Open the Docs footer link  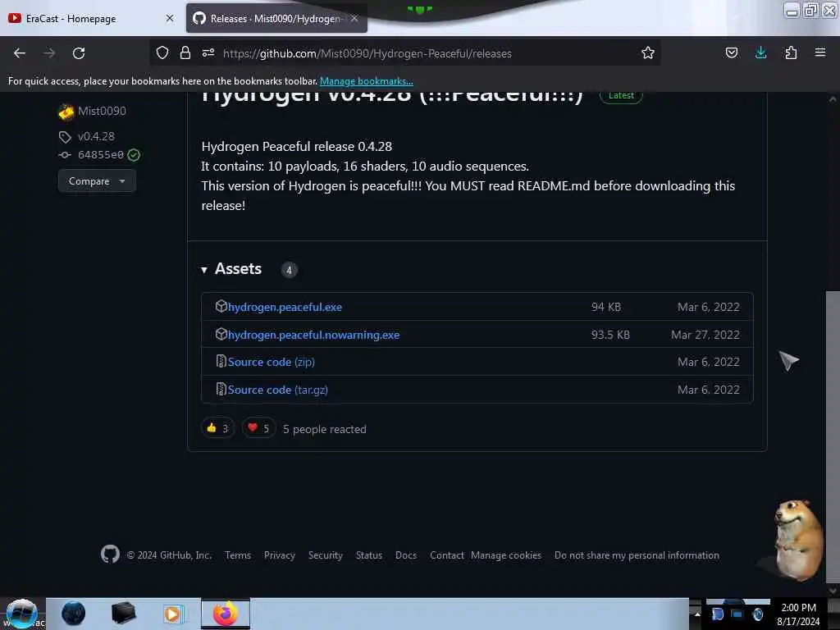406,555
